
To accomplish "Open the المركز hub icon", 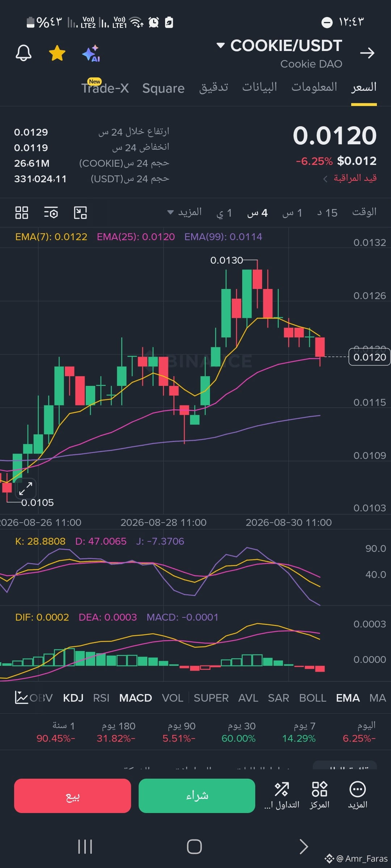I will (320, 795).
